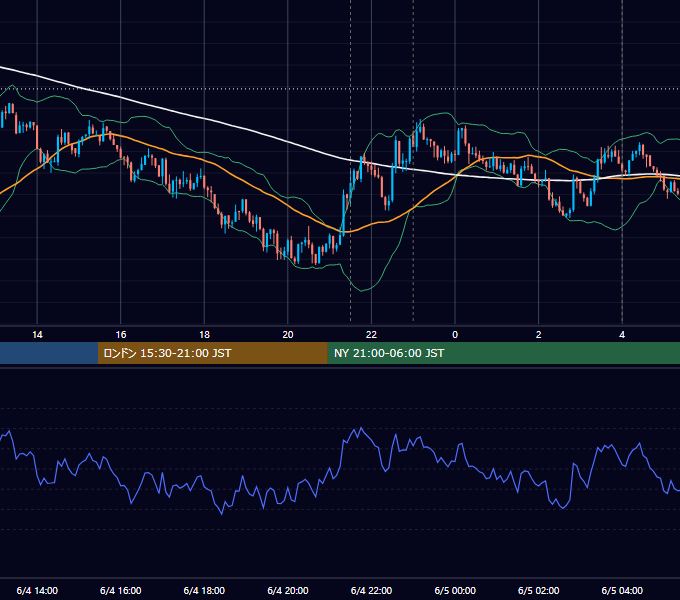Click the 6/5 00:00 time axis label
Viewport: 680px width, 600px height.
coord(455,590)
